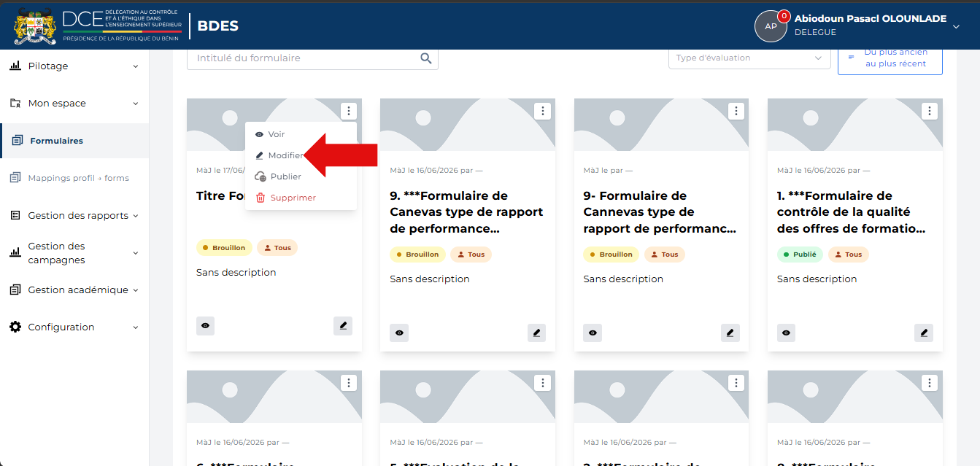Click the Mon espace folder icon
Viewport: 980px width, 466px height.
click(15, 104)
